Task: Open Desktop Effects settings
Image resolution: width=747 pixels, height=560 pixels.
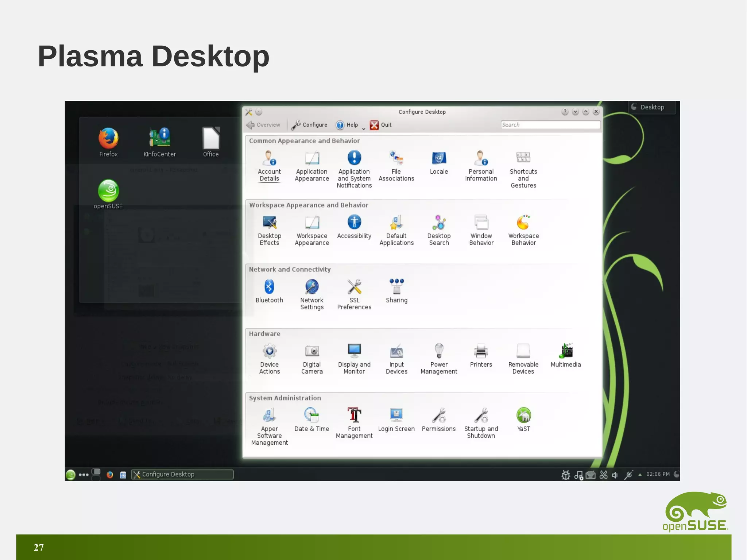Action: tap(269, 230)
